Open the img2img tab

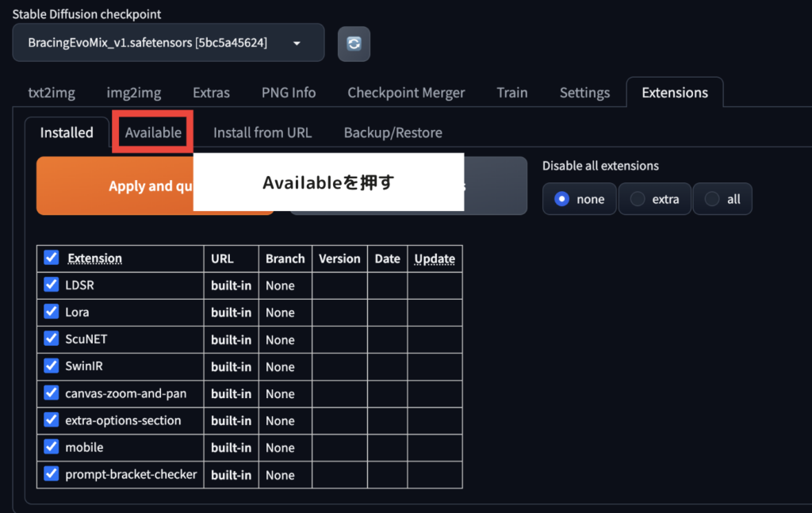pyautogui.click(x=134, y=93)
